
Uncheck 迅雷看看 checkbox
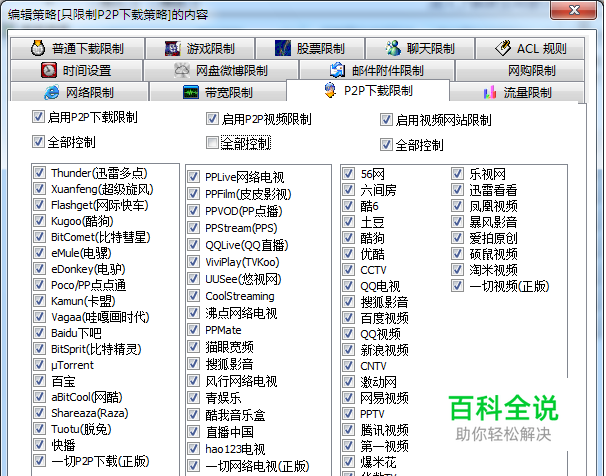[x=458, y=190]
